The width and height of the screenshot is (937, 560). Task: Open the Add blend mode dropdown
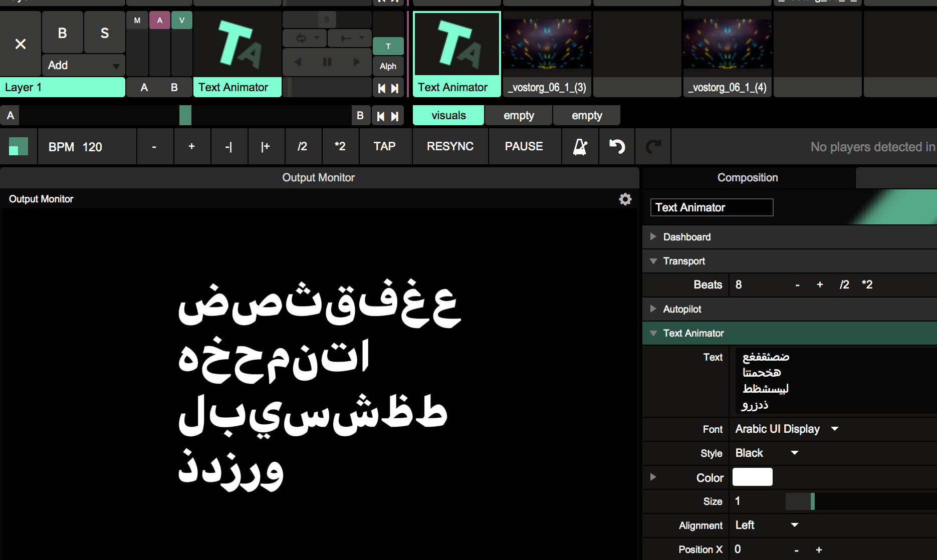pyautogui.click(x=83, y=66)
